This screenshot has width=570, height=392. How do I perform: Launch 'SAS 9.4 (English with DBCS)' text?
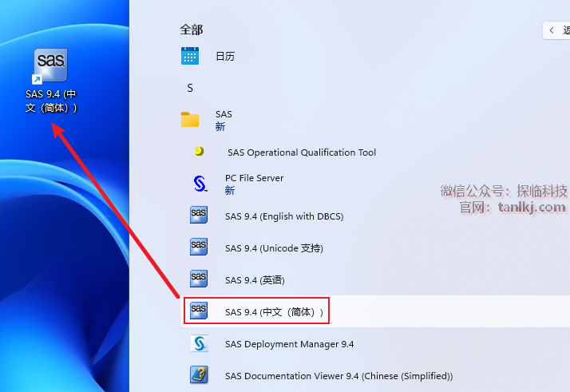(284, 216)
